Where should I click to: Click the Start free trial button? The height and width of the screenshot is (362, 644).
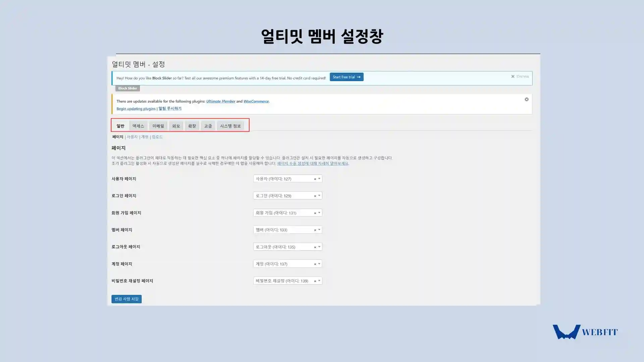pos(346,77)
